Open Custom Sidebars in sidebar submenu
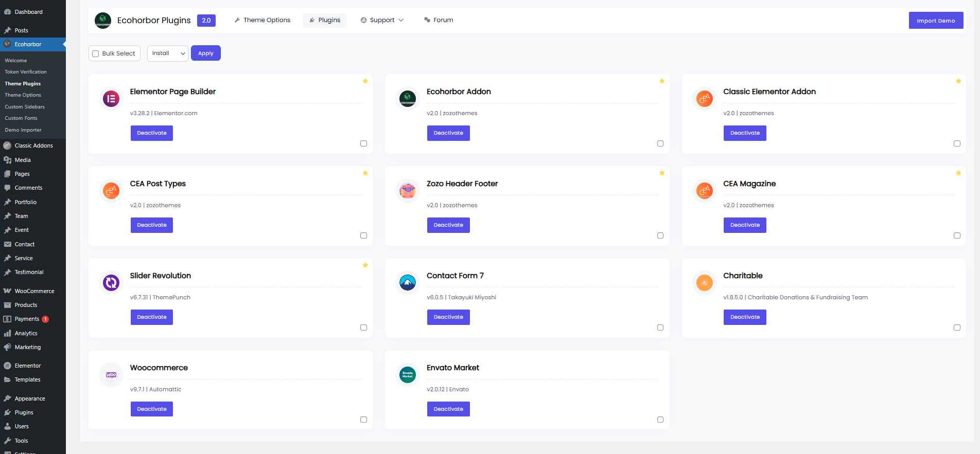 (x=25, y=107)
